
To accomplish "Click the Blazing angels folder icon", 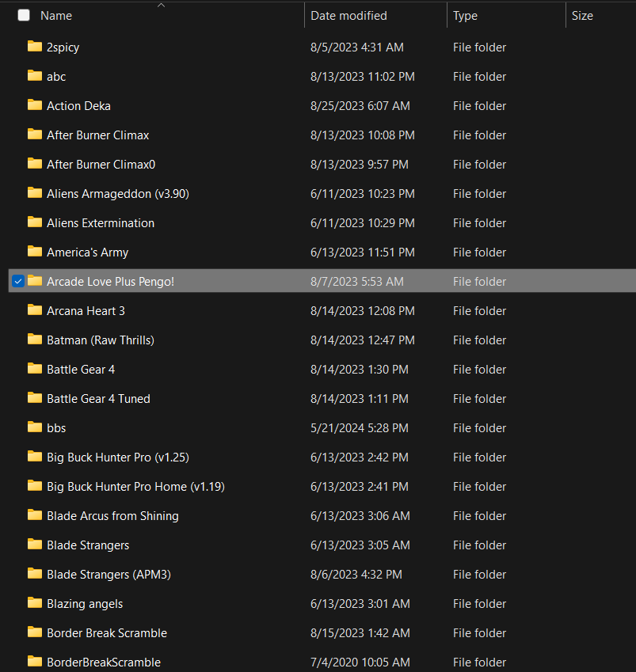I will 35,602.
